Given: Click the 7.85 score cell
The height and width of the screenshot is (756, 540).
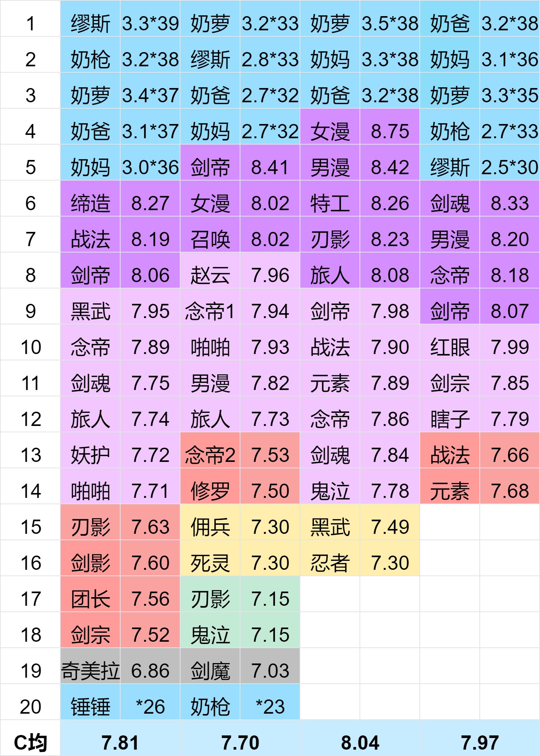Looking at the screenshot, I should pyautogui.click(x=510, y=378).
